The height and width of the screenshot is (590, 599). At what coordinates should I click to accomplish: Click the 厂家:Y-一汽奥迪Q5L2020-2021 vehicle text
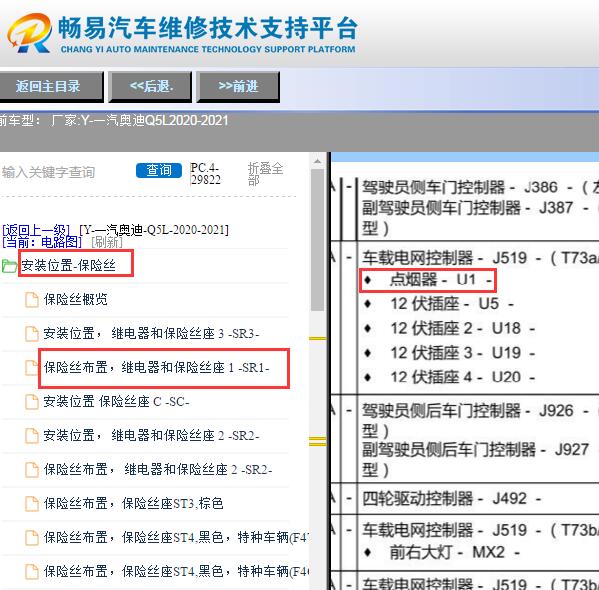(x=139, y=121)
